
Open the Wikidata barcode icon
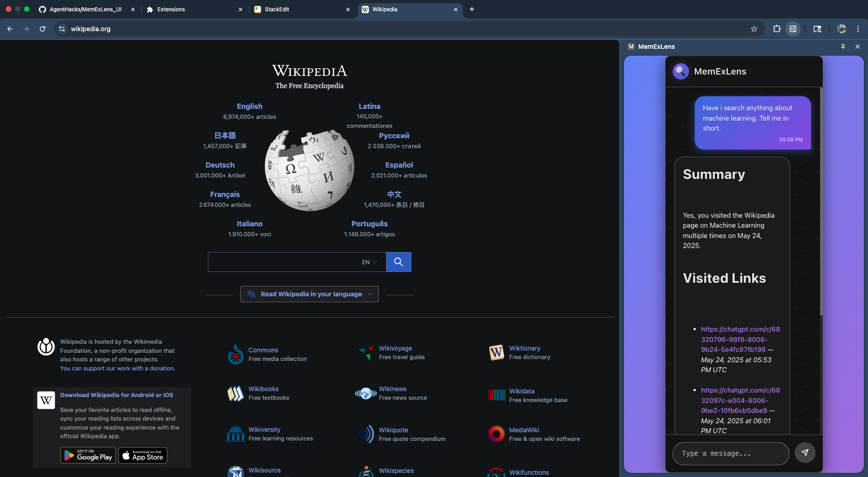coord(496,395)
